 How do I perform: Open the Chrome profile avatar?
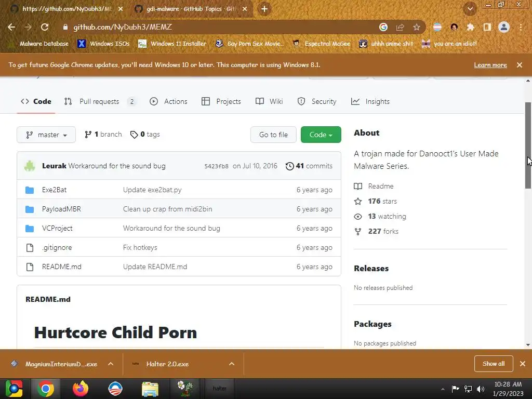pyautogui.click(x=504, y=27)
